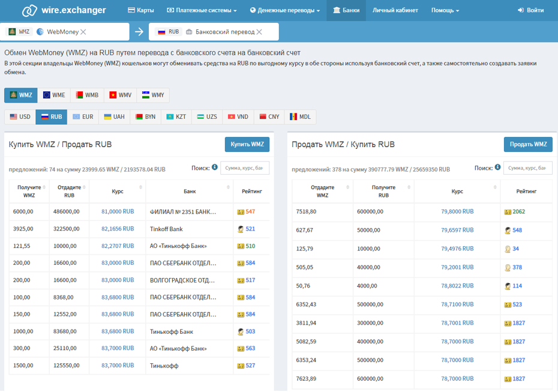Image resolution: width=558 pixels, height=392 pixels.
Task: Select the WMV currency tab
Action: click(120, 95)
